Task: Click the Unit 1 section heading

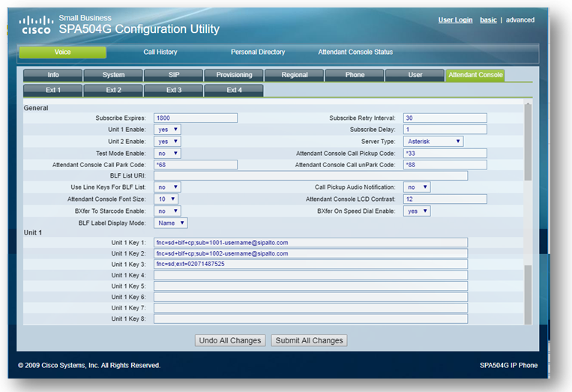Action: coord(33,232)
